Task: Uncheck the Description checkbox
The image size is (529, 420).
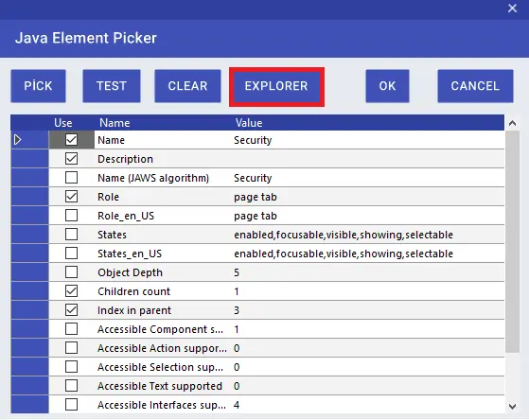Action: pos(72,159)
